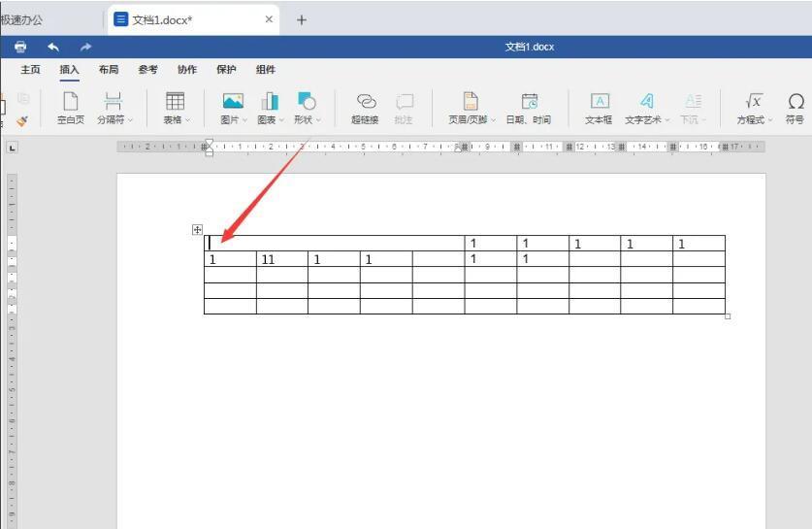Click the format painter brush icon
The width and height of the screenshot is (812, 529).
click(21, 121)
